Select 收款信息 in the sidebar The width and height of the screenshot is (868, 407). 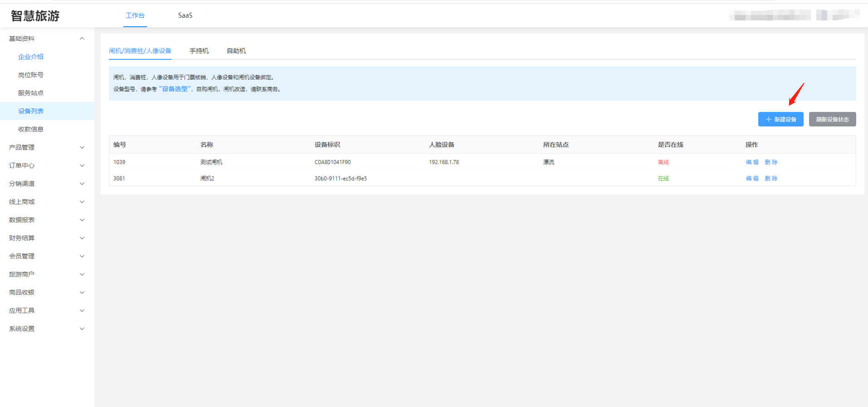pyautogui.click(x=31, y=129)
